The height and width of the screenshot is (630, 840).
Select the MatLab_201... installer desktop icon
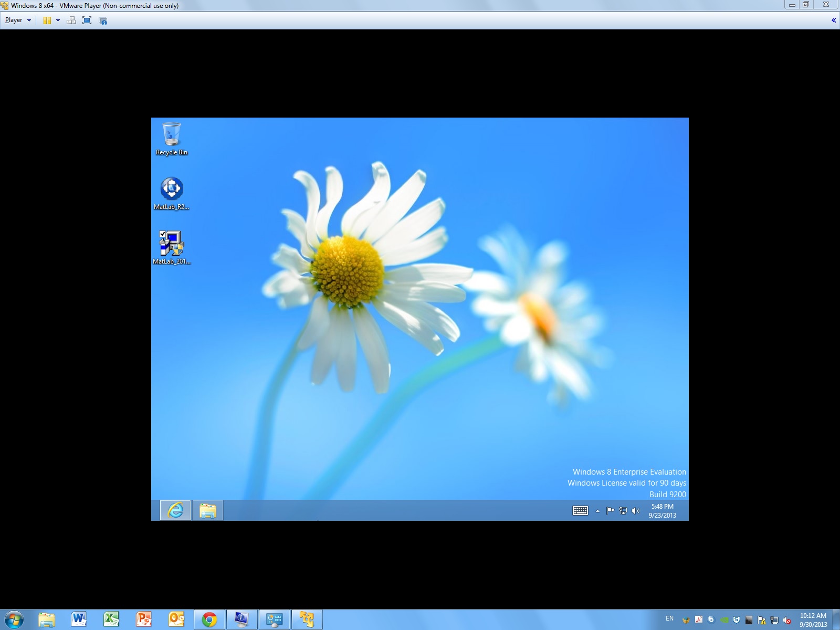pos(172,248)
